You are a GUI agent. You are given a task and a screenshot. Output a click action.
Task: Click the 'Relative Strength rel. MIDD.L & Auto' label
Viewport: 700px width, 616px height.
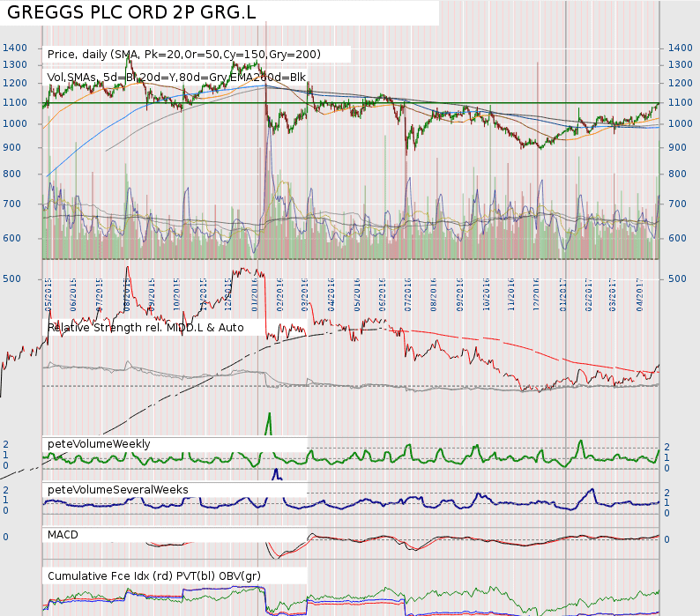coord(145,328)
